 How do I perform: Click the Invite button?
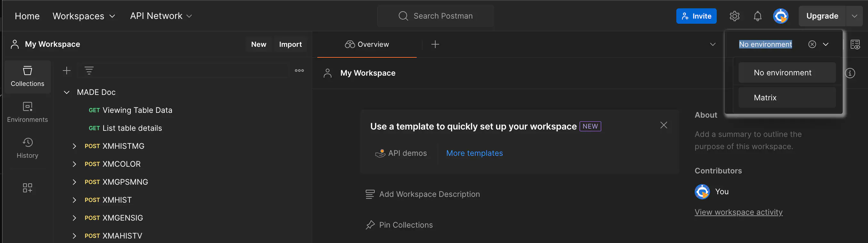tap(696, 16)
